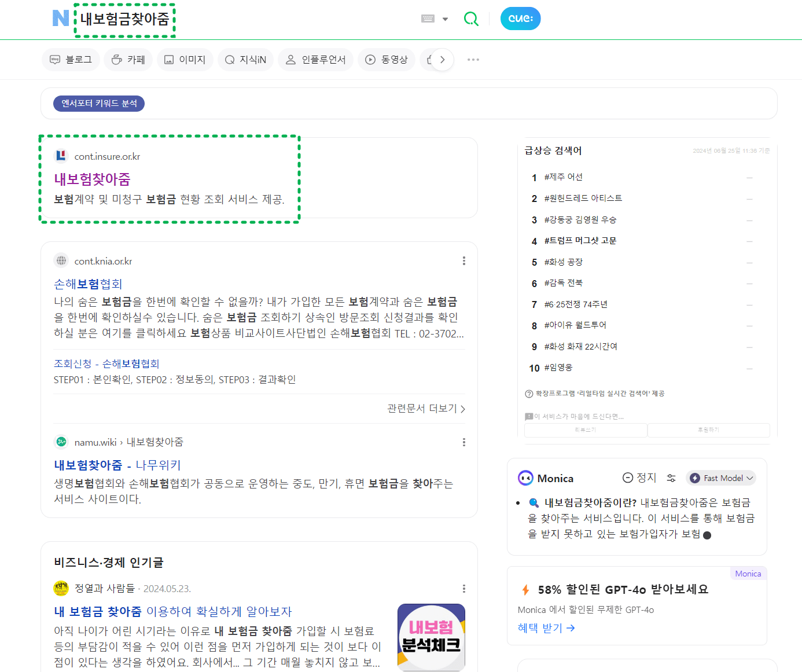Click the right chevron to reveal more search tabs
Image resolution: width=802 pixels, height=672 pixels.
click(442, 59)
